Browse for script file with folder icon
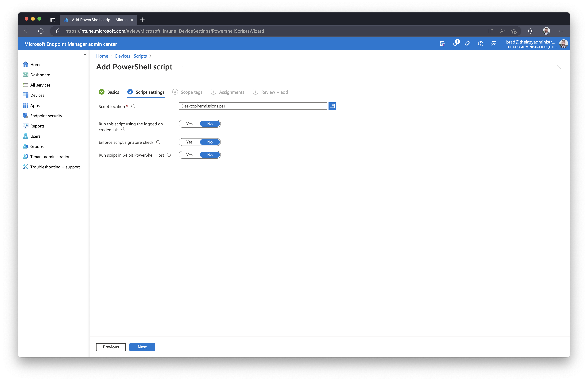Viewport: 588px width, 381px height. click(332, 106)
